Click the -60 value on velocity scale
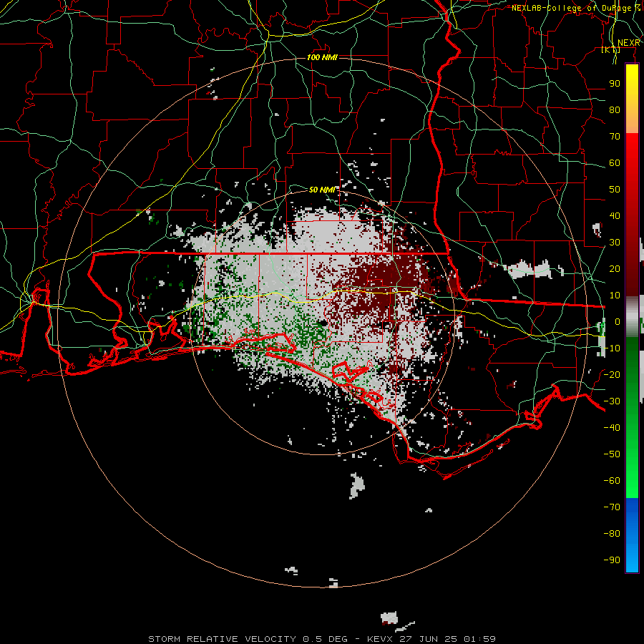 [612, 481]
